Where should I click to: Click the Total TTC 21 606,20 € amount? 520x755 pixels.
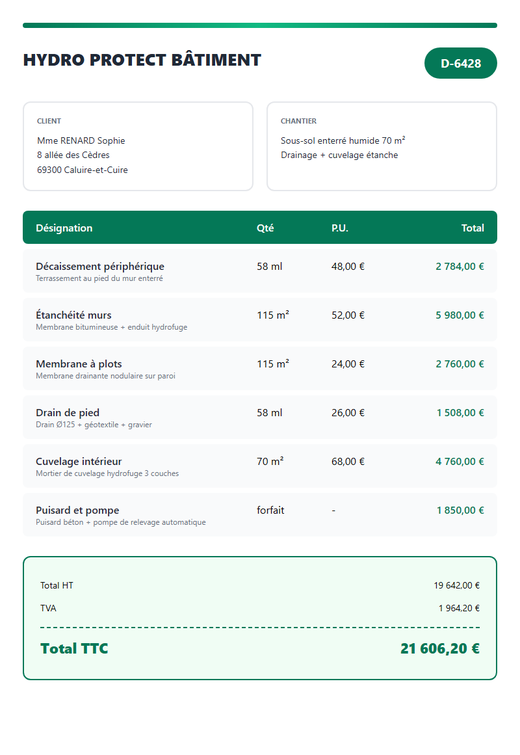pyautogui.click(x=440, y=649)
